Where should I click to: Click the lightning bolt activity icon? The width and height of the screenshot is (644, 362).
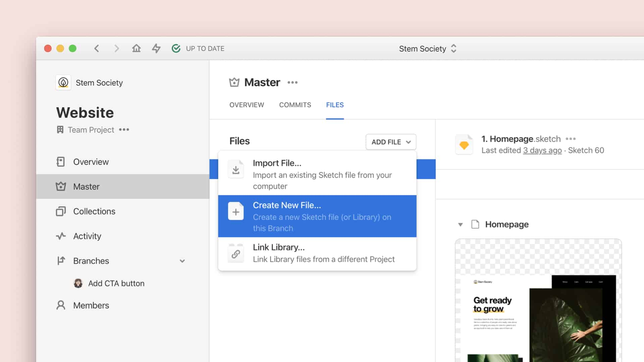[156, 49]
